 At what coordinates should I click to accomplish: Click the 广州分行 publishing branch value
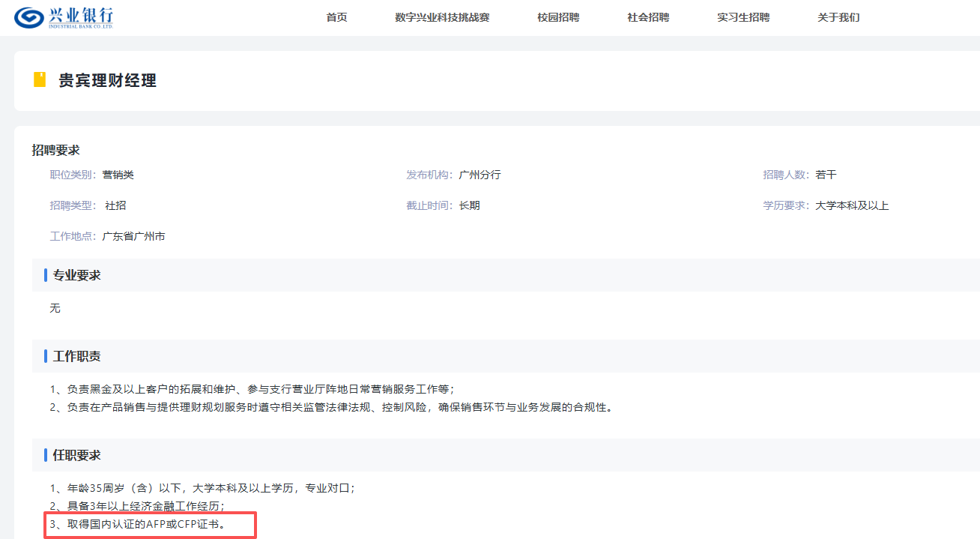click(480, 175)
